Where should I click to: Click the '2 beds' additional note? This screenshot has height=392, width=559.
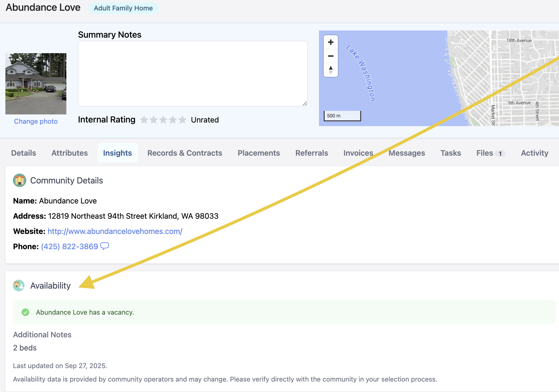click(25, 348)
